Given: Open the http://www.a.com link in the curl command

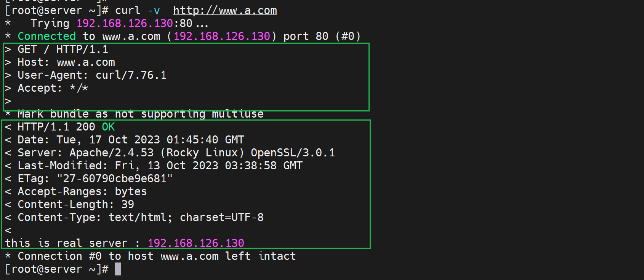Looking at the screenshot, I should (x=225, y=11).
